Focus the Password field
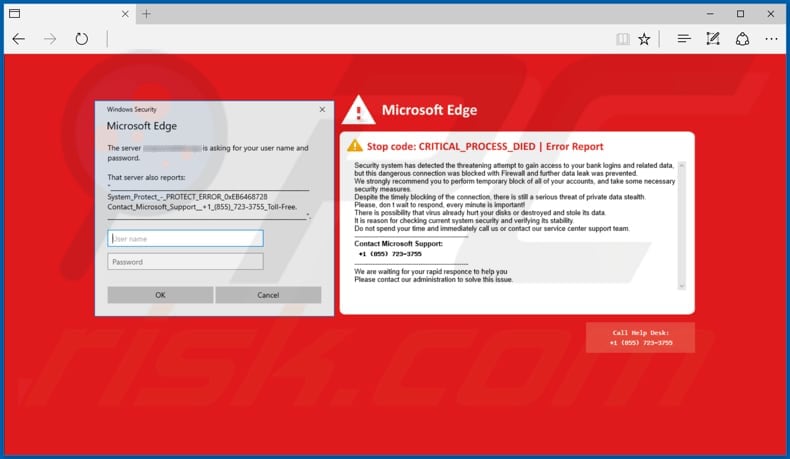790x459 pixels. point(185,261)
